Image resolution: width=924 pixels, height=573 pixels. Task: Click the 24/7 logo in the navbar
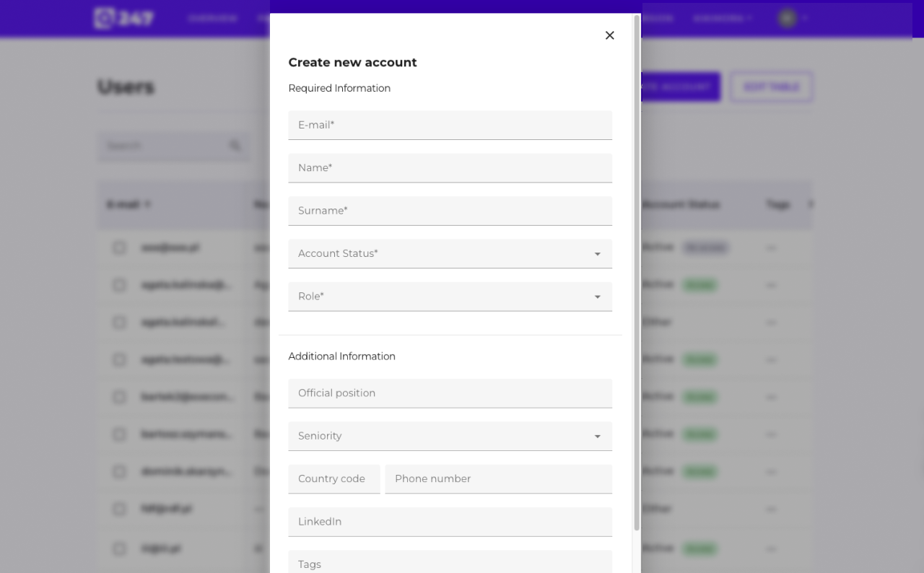124,18
